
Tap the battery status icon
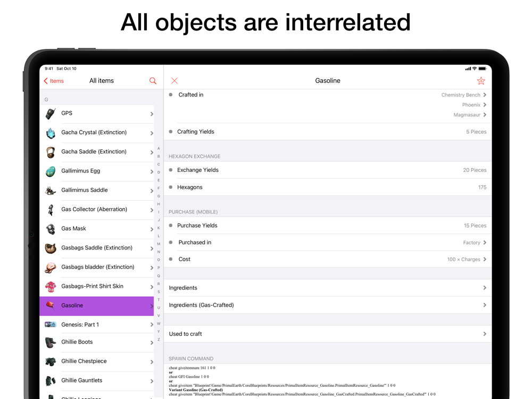tap(483, 69)
